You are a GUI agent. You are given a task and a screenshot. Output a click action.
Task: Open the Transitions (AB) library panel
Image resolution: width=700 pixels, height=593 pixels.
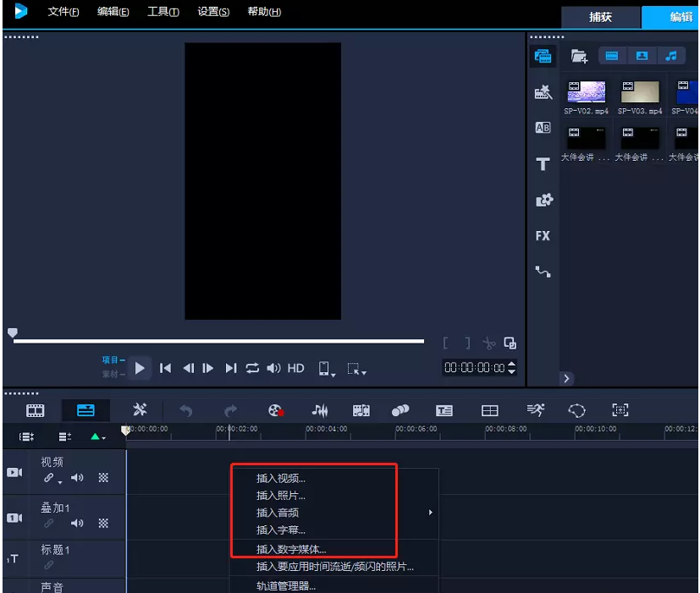543,128
